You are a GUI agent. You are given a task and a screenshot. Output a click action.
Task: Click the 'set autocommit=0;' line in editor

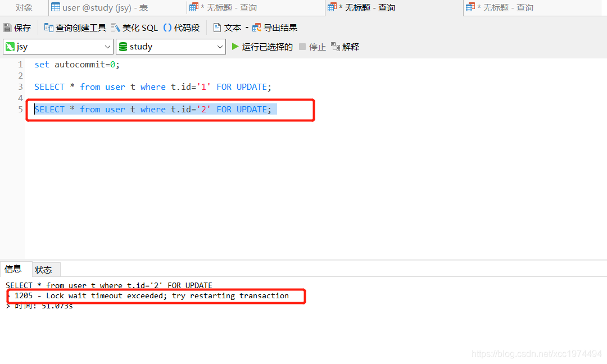pyautogui.click(x=77, y=65)
